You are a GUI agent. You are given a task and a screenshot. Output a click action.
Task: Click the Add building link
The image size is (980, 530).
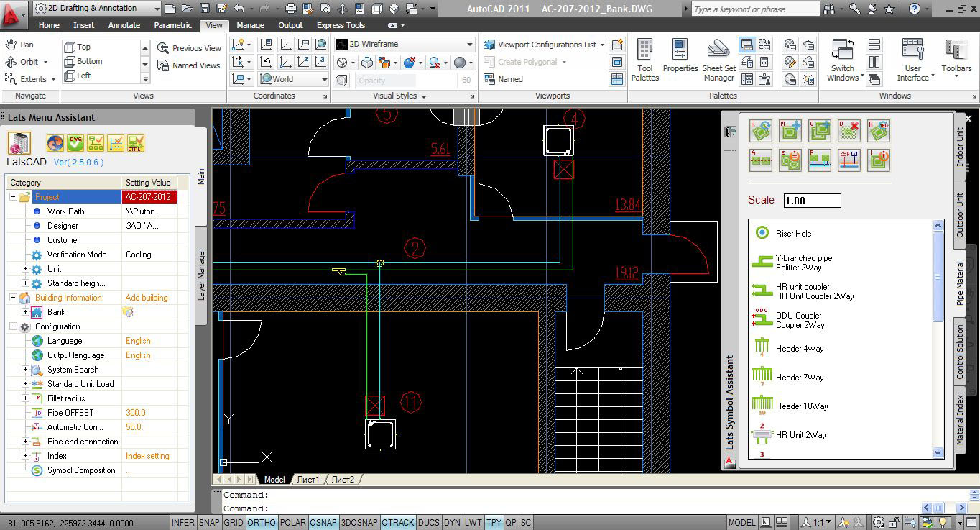coord(147,298)
